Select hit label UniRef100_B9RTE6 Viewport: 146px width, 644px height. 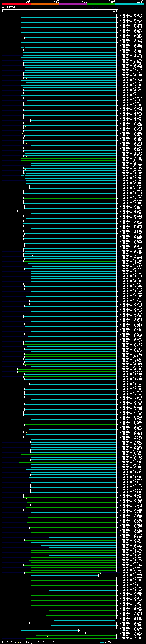click(x=131, y=45)
